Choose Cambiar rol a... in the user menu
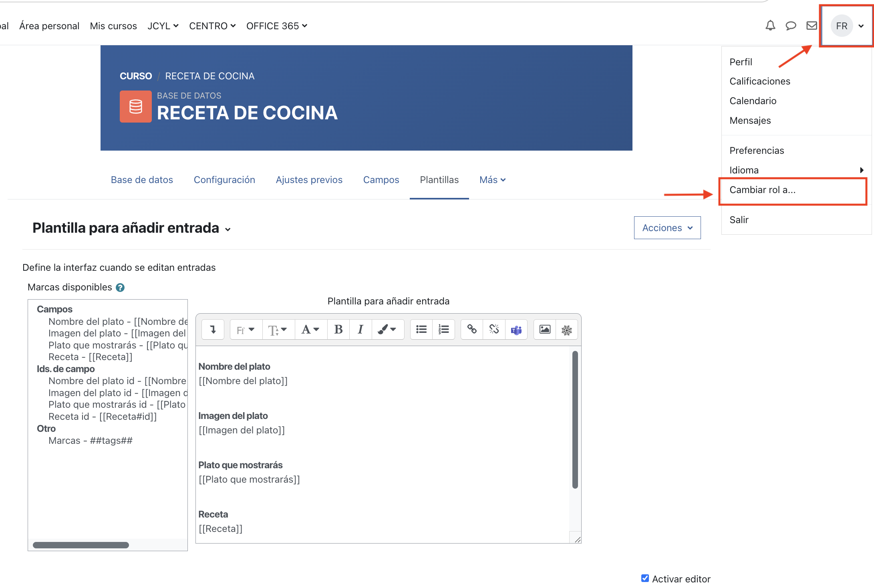874x588 pixels. 762,190
